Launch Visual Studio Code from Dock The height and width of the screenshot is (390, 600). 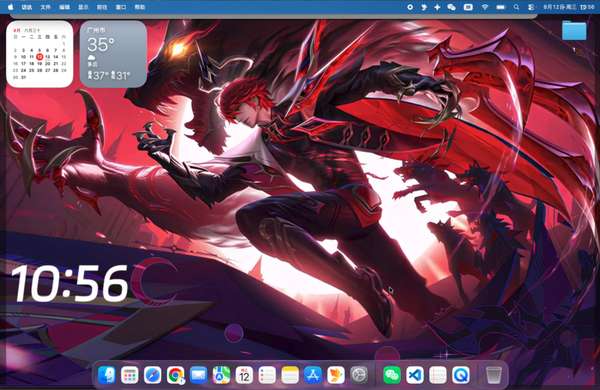click(415, 375)
